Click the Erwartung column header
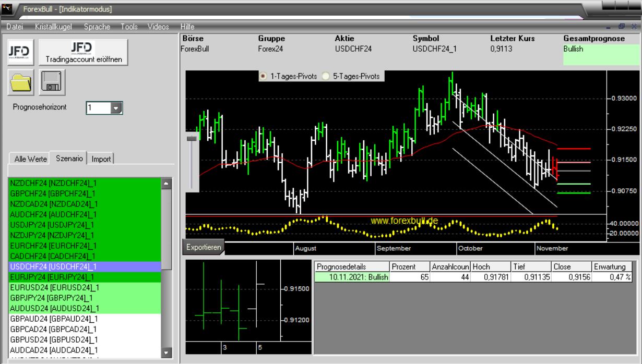The width and height of the screenshot is (642, 364). click(613, 266)
